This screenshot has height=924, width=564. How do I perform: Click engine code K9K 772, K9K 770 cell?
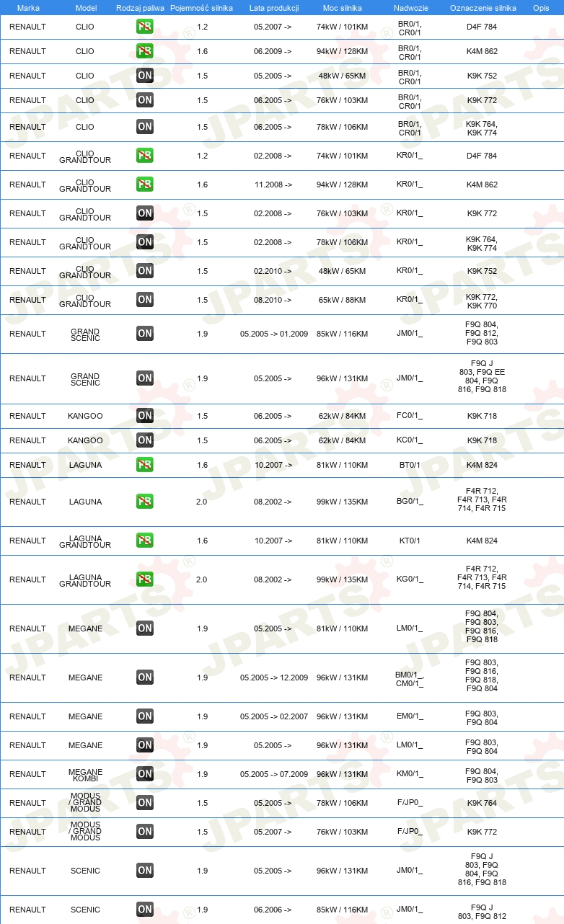pos(482,301)
